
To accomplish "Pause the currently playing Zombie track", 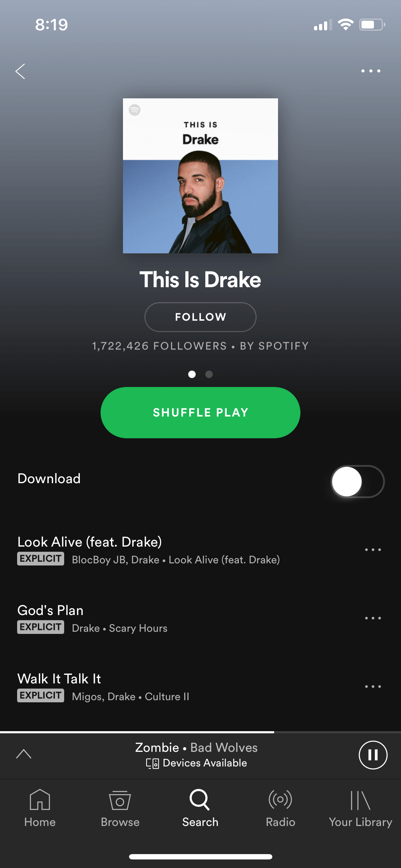I will [x=373, y=755].
